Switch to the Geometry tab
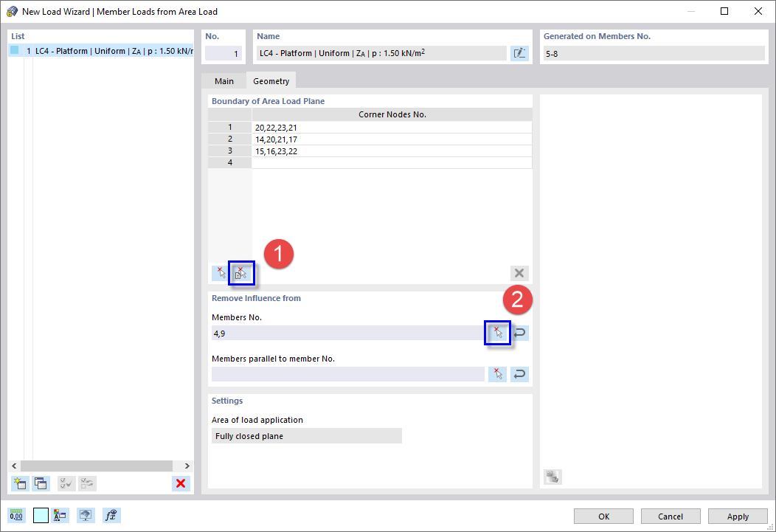 point(271,81)
